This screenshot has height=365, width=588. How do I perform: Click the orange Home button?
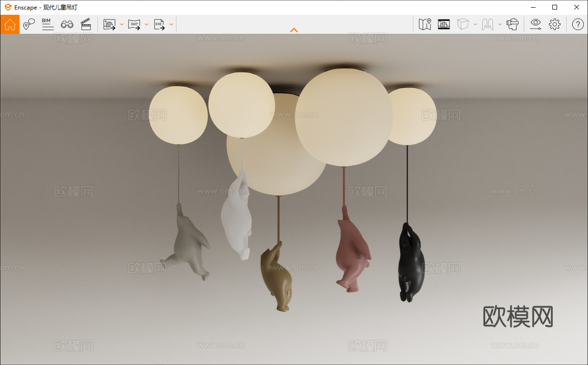click(x=10, y=24)
